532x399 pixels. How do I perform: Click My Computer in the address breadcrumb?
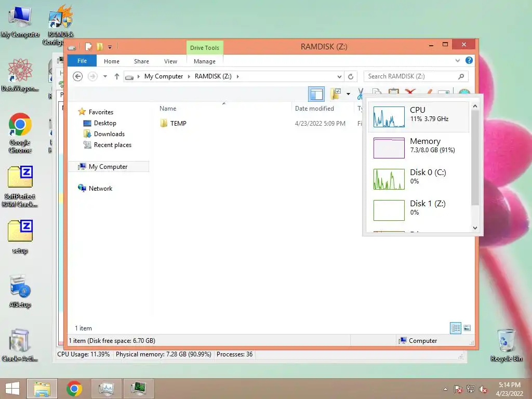coord(164,76)
